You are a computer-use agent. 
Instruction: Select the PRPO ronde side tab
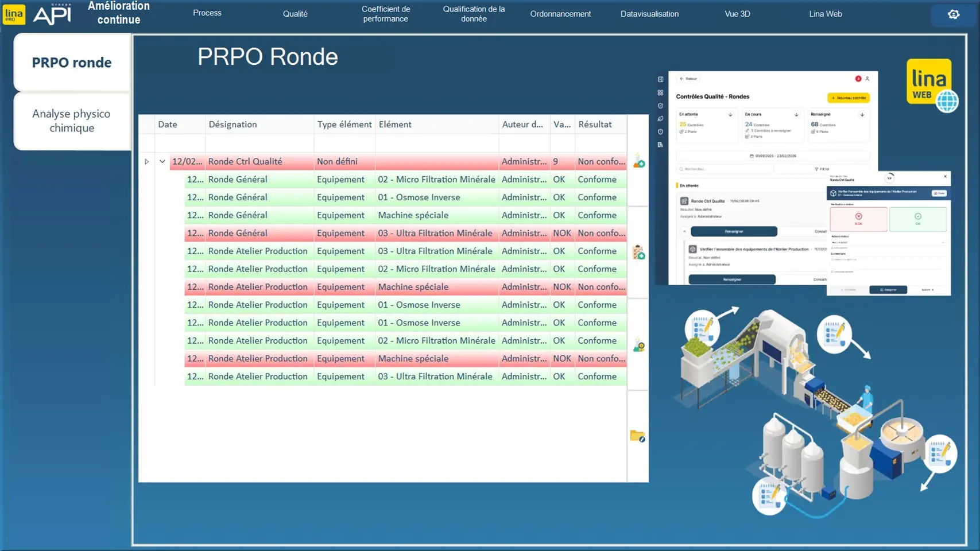click(72, 63)
